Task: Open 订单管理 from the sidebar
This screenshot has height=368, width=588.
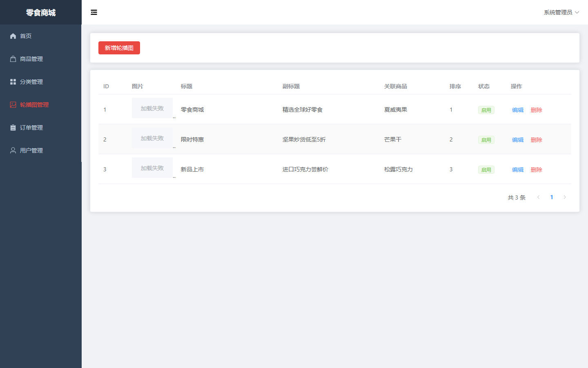Action: [41, 128]
